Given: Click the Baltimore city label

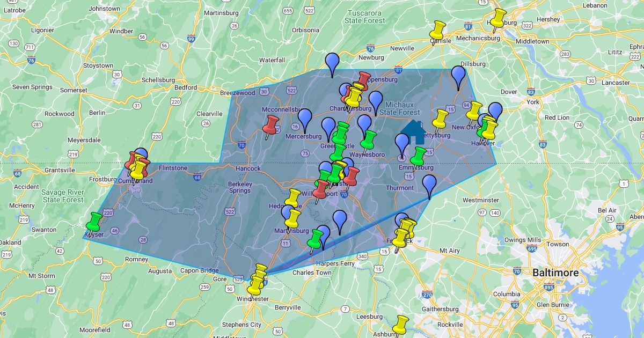Looking at the screenshot, I should 555,273.
